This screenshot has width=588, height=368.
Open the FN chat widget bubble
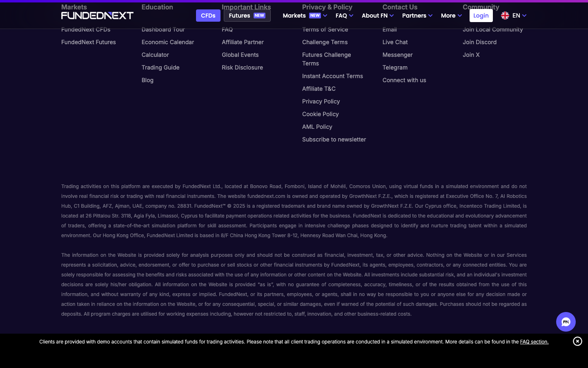click(566, 322)
